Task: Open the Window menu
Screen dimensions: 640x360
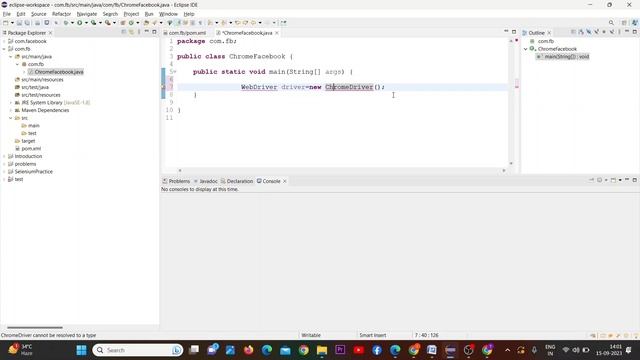Action: (x=168, y=14)
